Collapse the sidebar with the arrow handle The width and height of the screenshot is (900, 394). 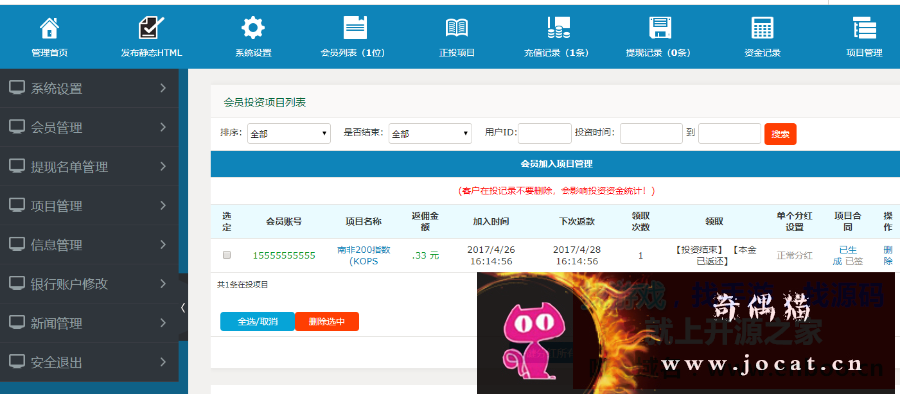(x=183, y=307)
